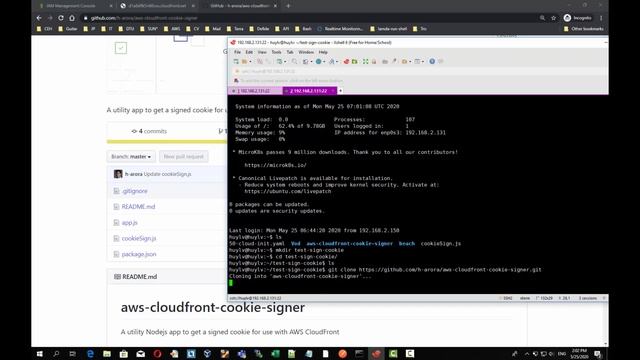Open Microsoft Edge from taskbar

click(x=90, y=354)
